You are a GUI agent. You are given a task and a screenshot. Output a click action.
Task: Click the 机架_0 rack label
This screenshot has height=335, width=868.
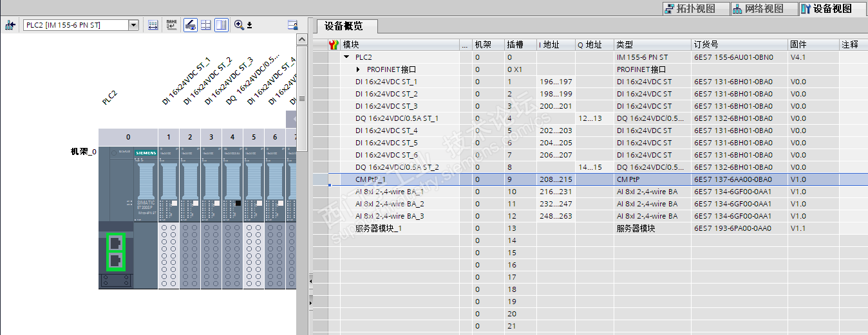(x=84, y=152)
